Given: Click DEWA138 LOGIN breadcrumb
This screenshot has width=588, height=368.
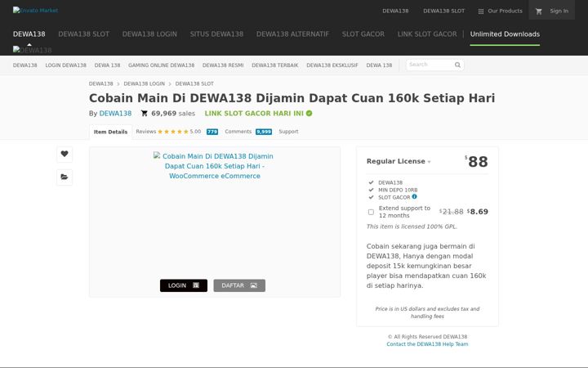Looking at the screenshot, I should [x=144, y=83].
